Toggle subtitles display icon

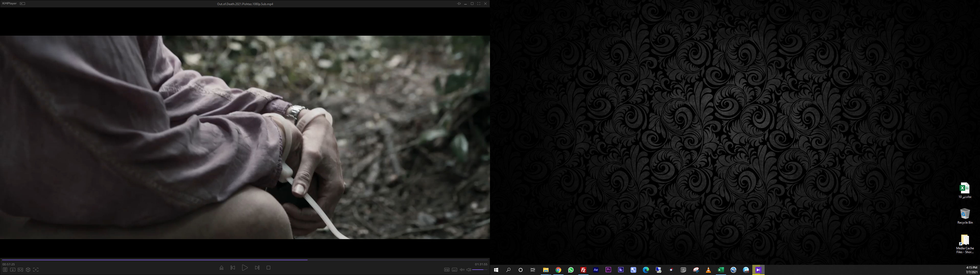click(x=454, y=270)
